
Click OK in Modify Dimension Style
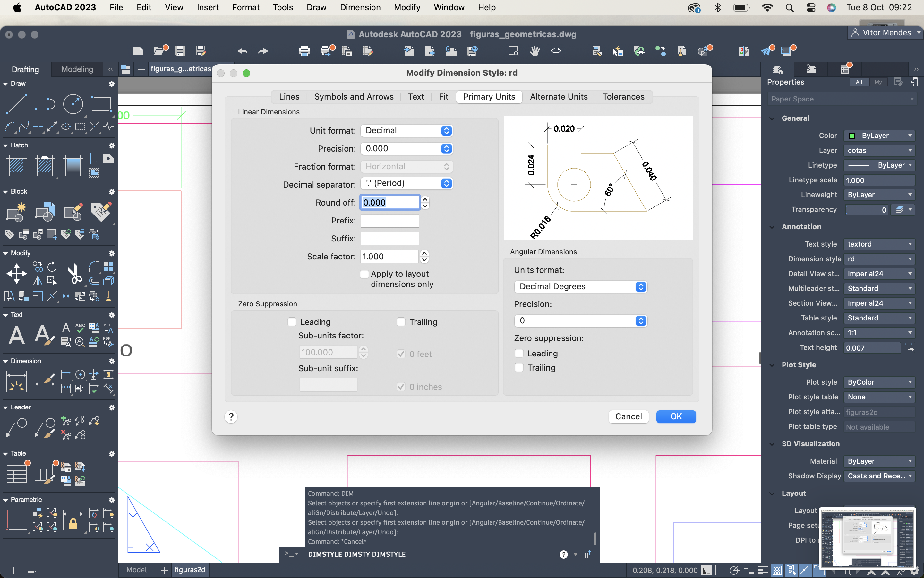tap(676, 416)
